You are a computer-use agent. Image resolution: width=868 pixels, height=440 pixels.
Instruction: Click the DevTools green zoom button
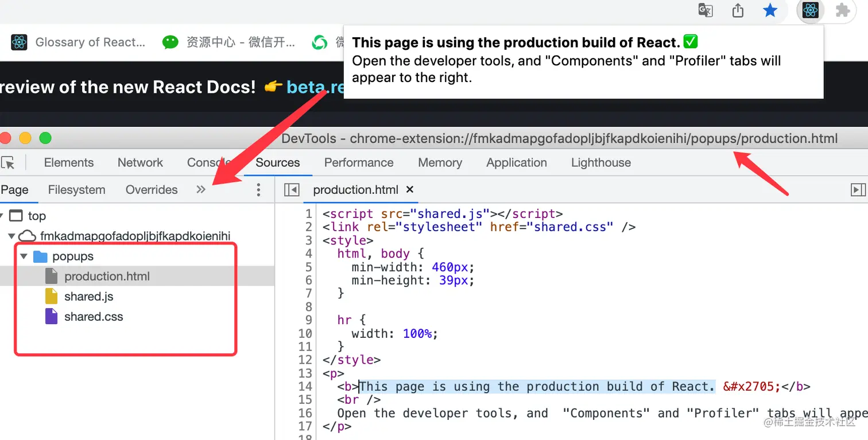[x=45, y=138]
